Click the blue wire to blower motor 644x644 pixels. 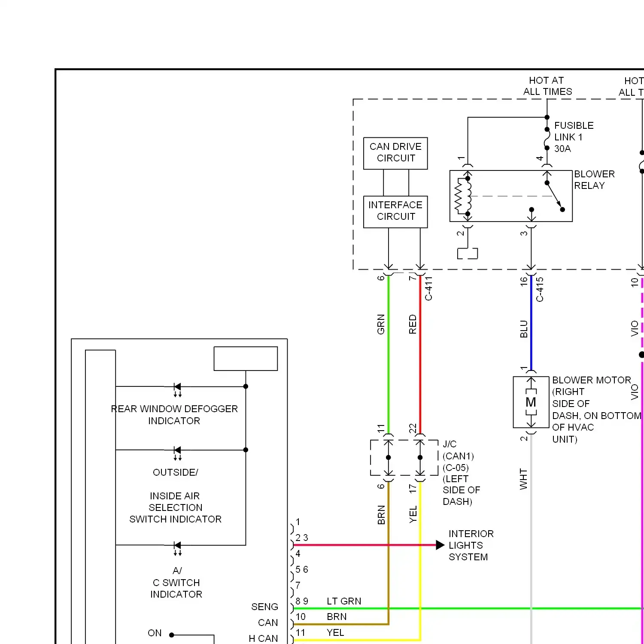click(531, 322)
